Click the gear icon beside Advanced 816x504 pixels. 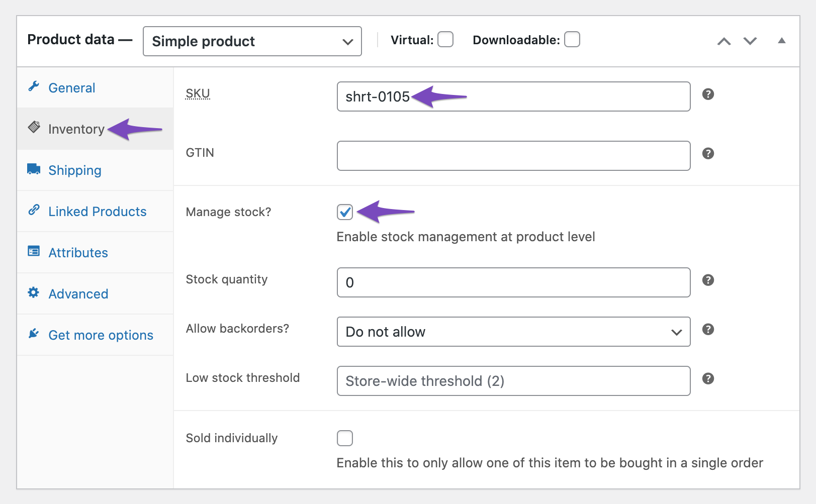34,292
